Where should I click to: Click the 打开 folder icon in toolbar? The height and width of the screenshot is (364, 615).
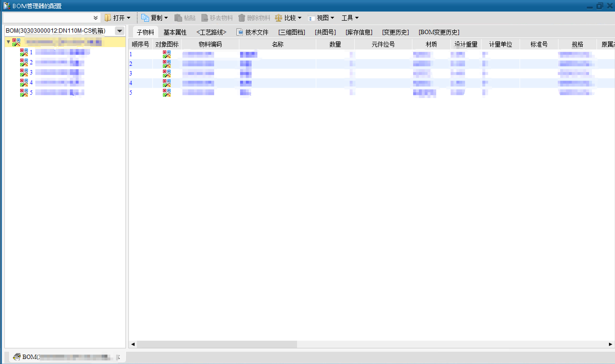tap(107, 18)
